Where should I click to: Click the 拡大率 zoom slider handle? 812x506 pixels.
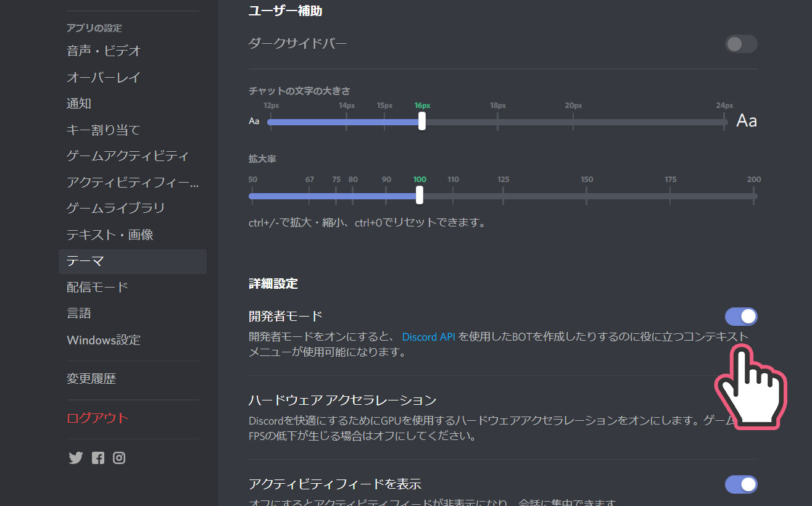(x=420, y=195)
